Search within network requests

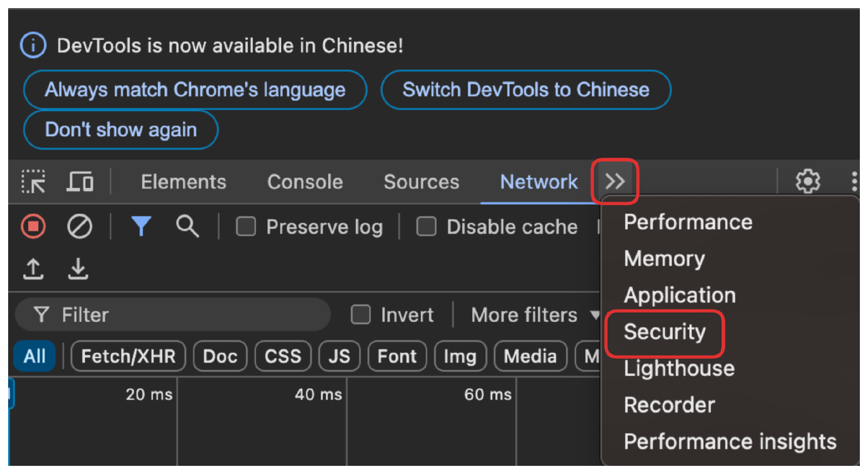click(187, 226)
